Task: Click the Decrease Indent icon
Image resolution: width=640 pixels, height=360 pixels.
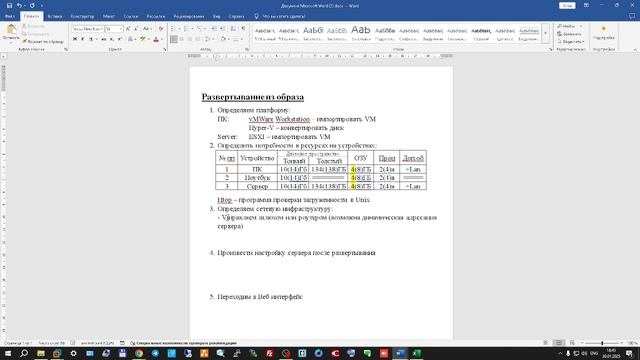Action: [214, 29]
